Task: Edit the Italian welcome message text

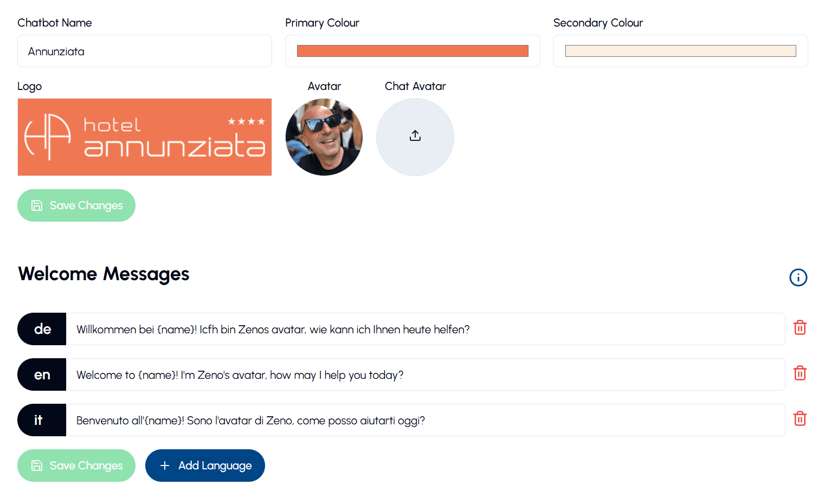Action: click(425, 421)
